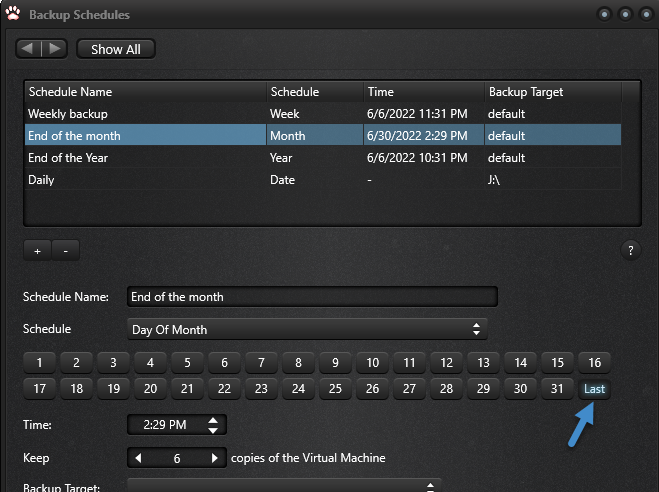659x492 pixels.
Task: Toggle day 27 of month
Action: point(409,389)
